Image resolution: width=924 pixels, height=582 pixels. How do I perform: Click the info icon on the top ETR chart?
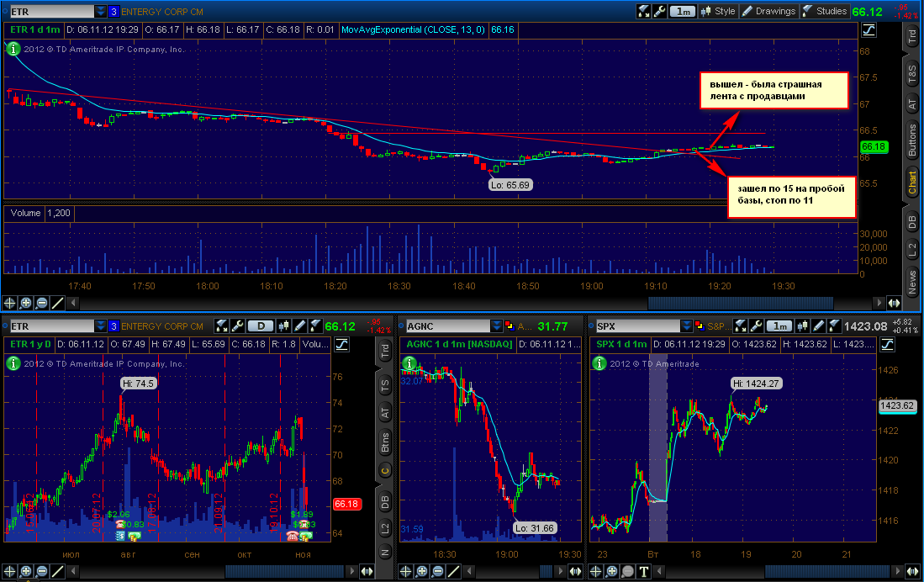[x=13, y=49]
